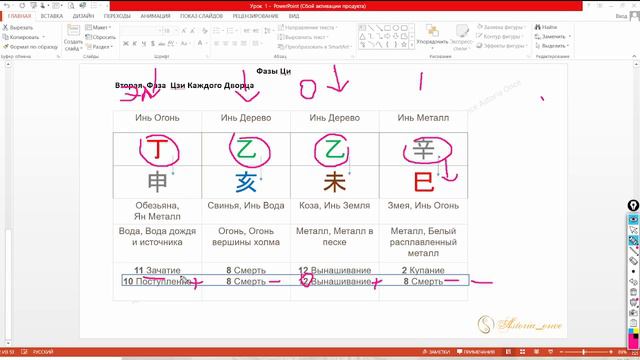
Task: Select the oval shape in shapes gallery
Action: pos(396,28)
